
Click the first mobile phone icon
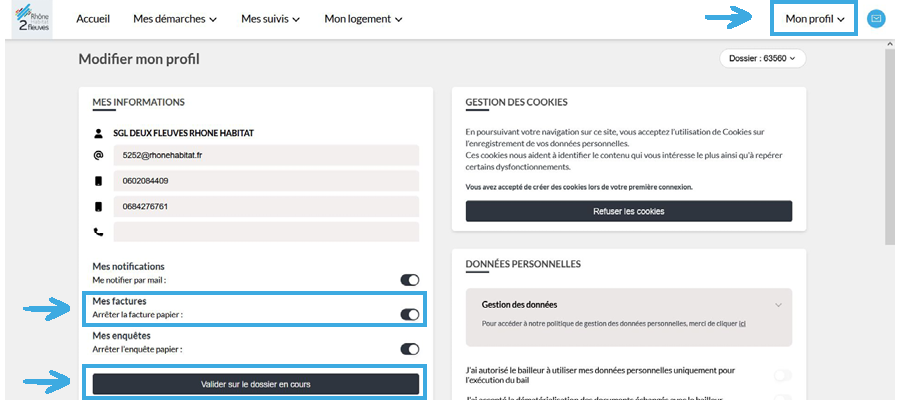point(98,181)
